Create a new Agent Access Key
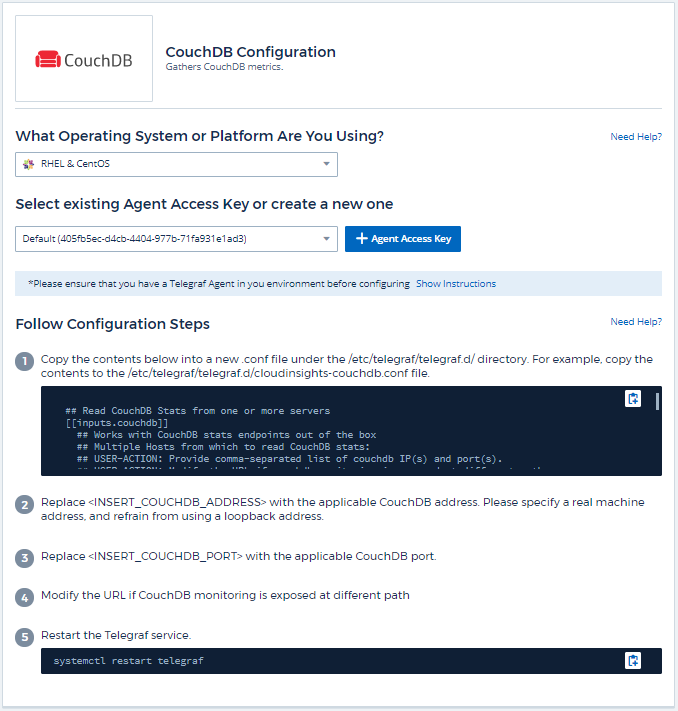 [403, 239]
